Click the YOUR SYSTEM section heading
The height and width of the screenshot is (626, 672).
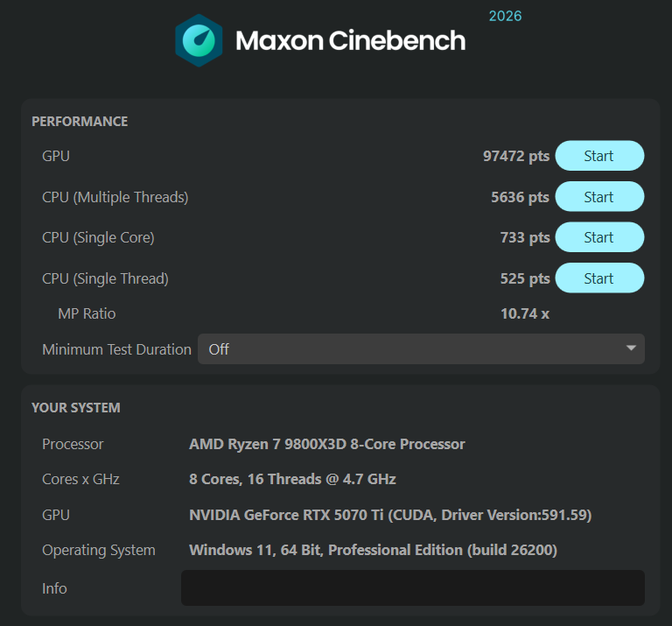click(76, 408)
